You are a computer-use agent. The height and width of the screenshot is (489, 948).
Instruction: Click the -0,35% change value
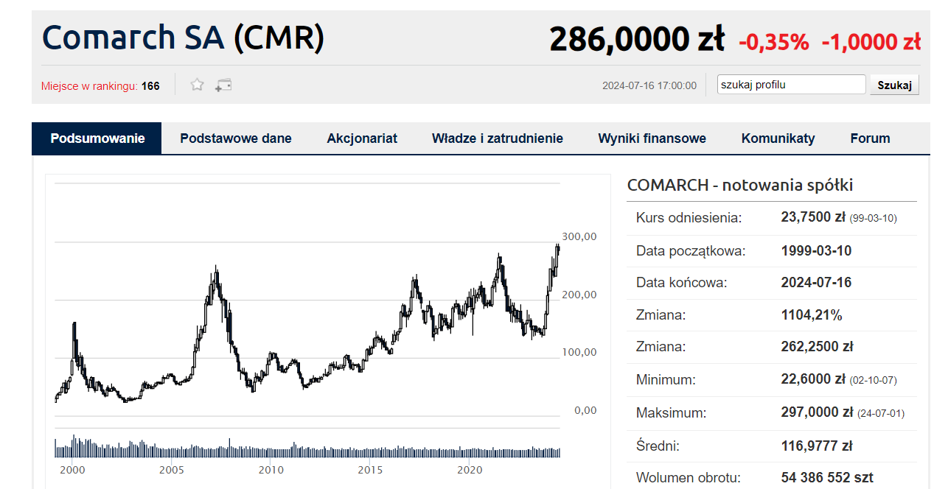773,42
